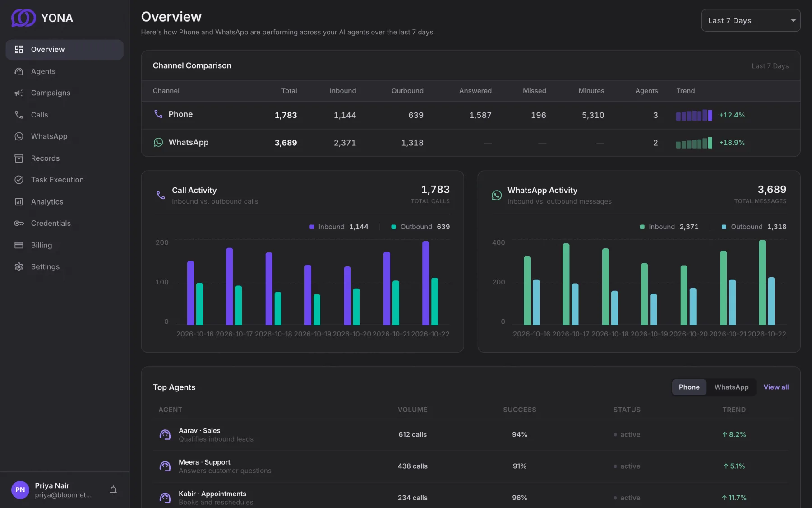Click the 5,310 minutes value
The height and width of the screenshot is (508, 812).
593,115
